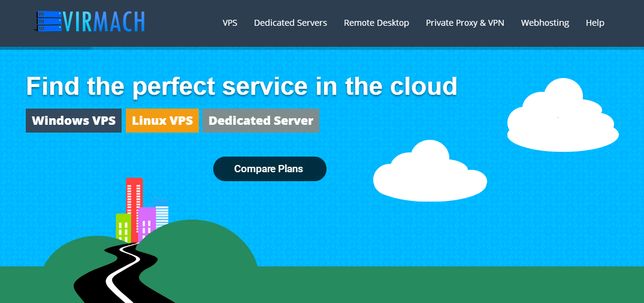Image resolution: width=644 pixels, height=303 pixels.
Task: Select the Linux VPS option
Action: (x=162, y=121)
